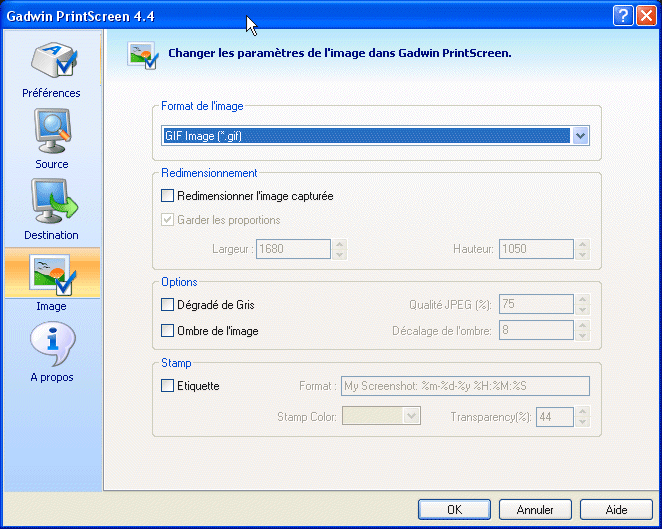Enable Dégradé de Gris checkbox

pos(167,305)
